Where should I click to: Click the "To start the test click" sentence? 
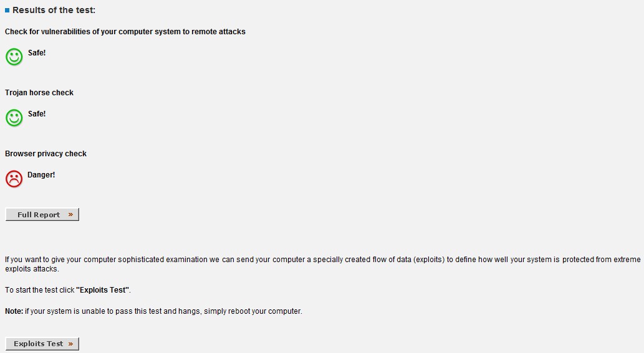39,290
